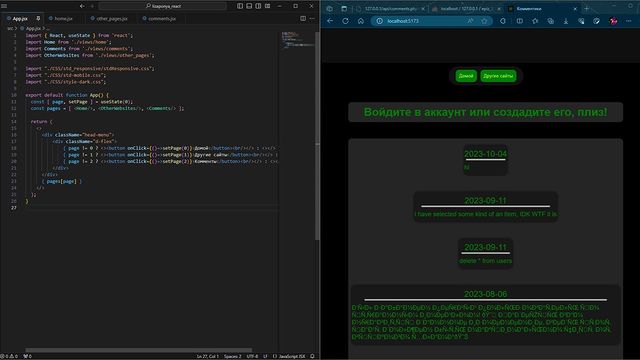Open the browser collections icon
Viewport: 640px width, 360px height.
point(551,21)
